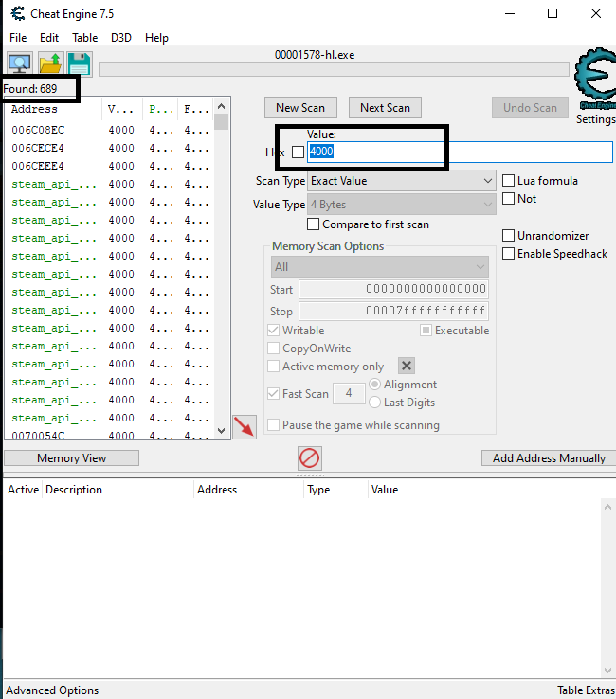Viewport: 616px width, 699px height.
Task: Click the floppy disk save icon
Action: [x=80, y=63]
